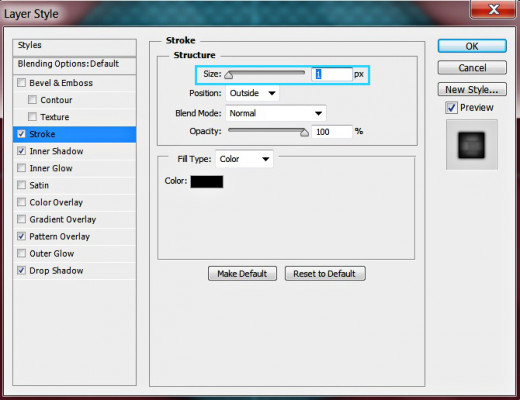
Task: Click the New Style... button
Action: (x=472, y=89)
